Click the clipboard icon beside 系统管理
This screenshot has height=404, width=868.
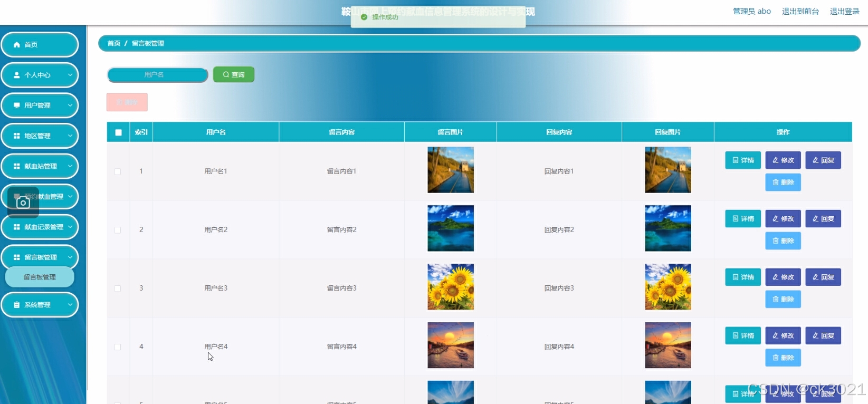point(17,305)
